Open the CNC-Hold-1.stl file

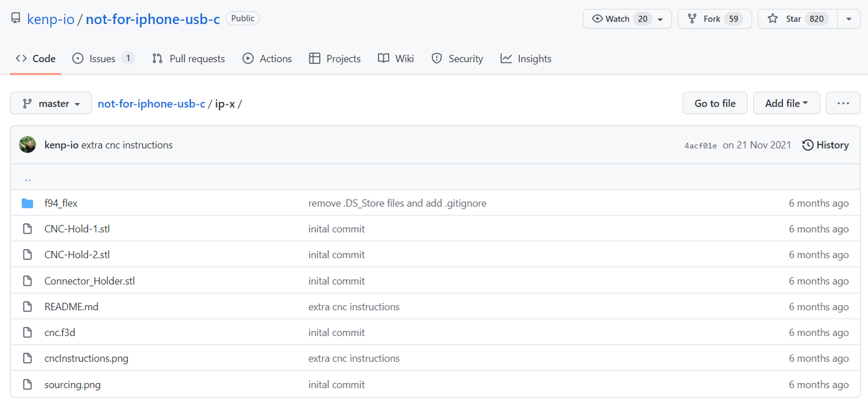point(77,229)
